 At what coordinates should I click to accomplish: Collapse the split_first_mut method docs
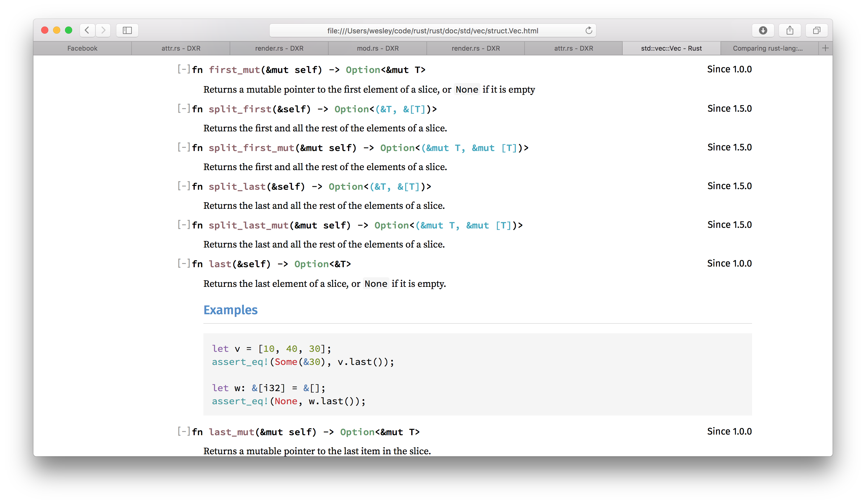click(184, 147)
